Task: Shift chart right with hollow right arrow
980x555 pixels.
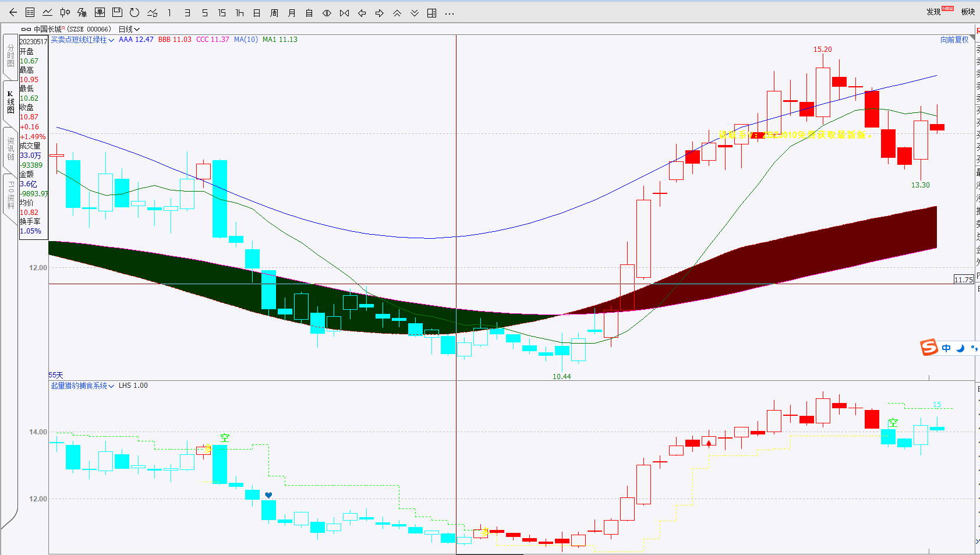Action: 379,12
